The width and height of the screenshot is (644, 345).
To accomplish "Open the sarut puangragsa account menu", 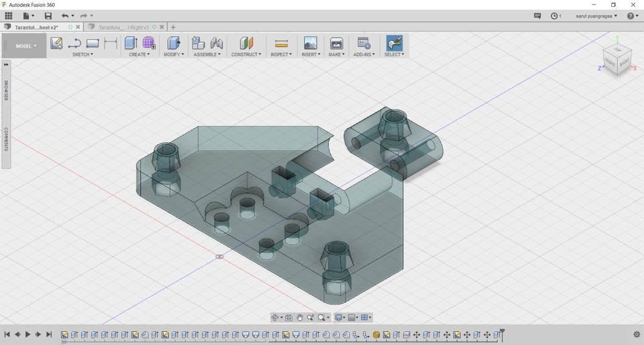I will 596,16.
